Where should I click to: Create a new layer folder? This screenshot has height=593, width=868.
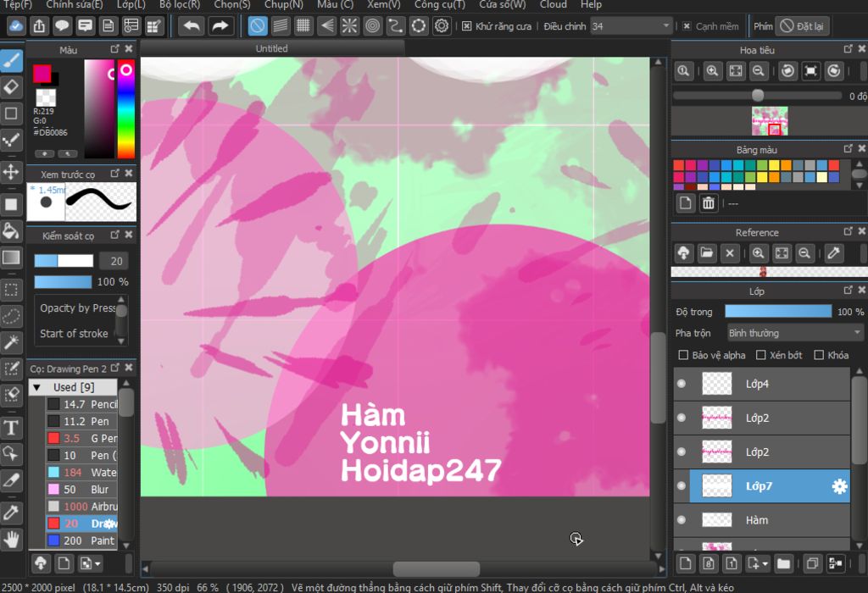click(783, 563)
